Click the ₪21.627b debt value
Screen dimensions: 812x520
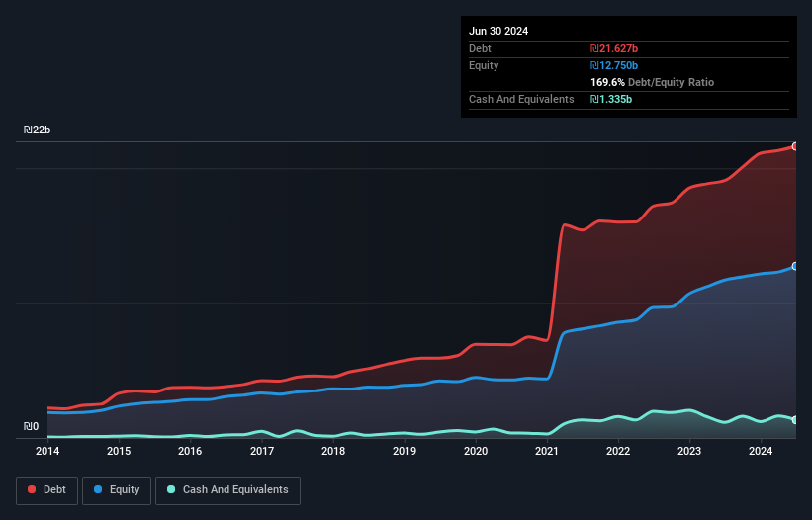coord(614,48)
